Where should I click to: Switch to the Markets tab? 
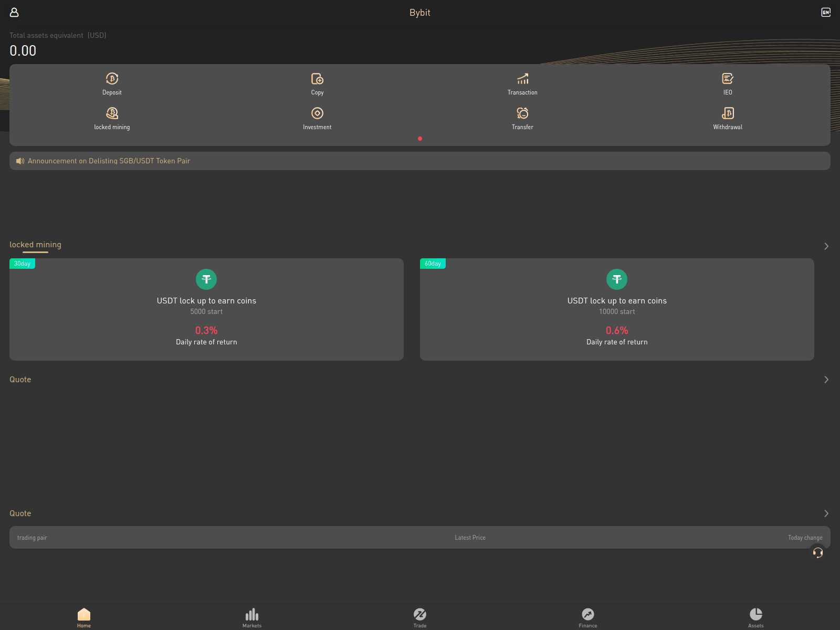(252, 617)
